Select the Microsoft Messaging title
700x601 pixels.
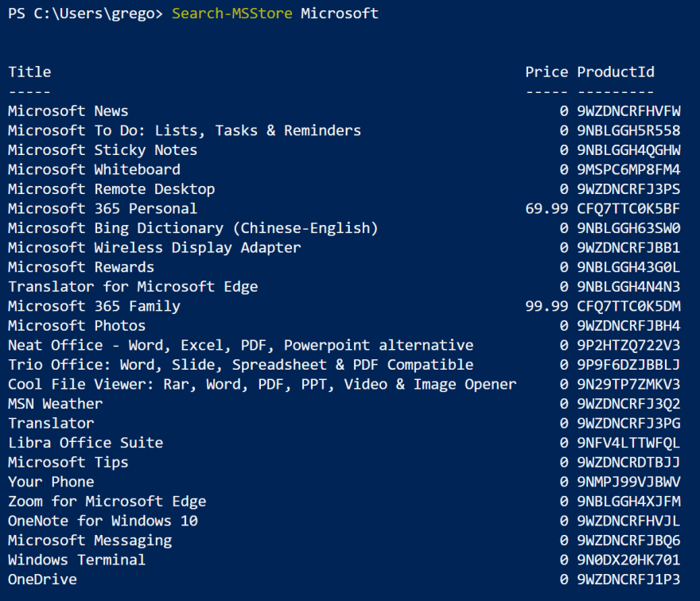click(x=90, y=541)
